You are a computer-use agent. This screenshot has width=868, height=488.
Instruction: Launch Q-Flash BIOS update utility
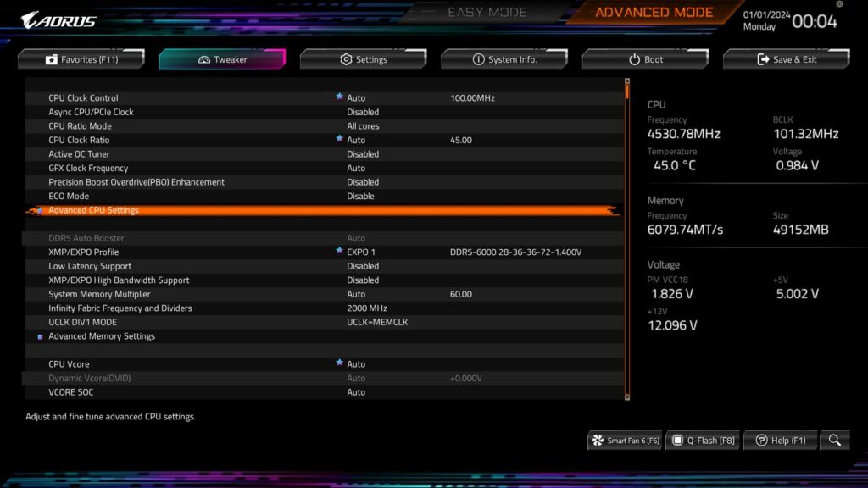click(x=703, y=441)
